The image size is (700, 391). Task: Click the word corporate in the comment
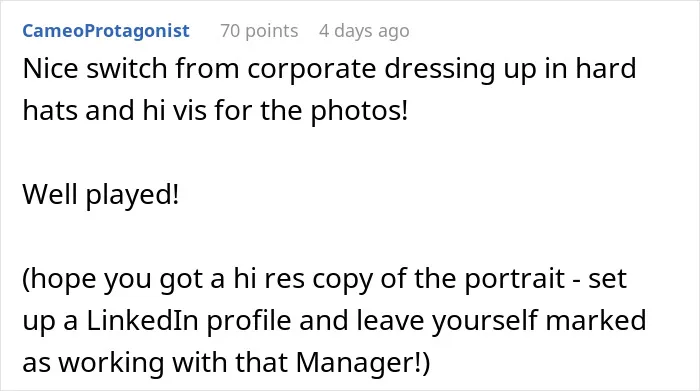(x=311, y=69)
